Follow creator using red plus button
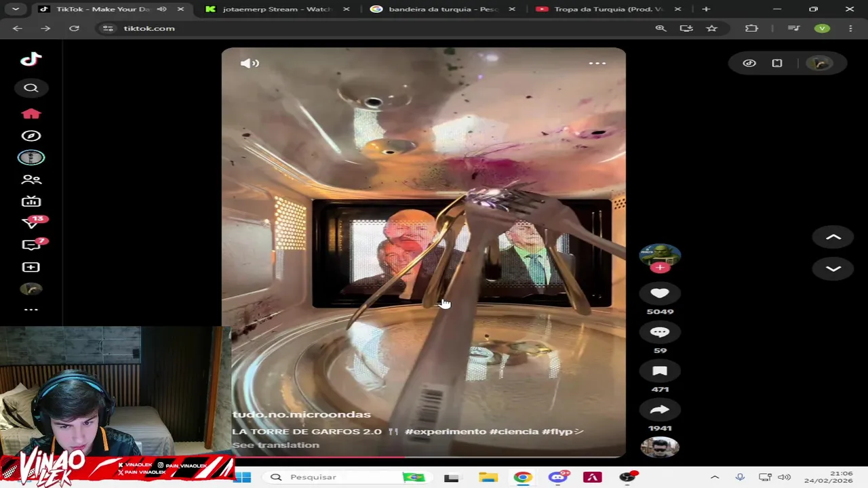868x488 pixels. click(660, 268)
